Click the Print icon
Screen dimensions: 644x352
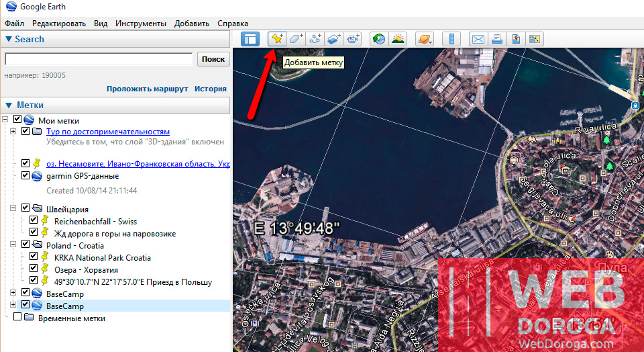tap(497, 39)
